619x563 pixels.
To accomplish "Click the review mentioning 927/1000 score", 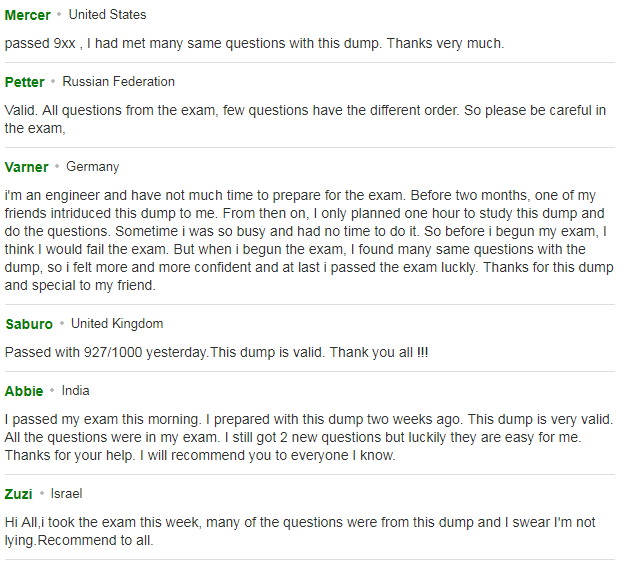I will click(216, 352).
